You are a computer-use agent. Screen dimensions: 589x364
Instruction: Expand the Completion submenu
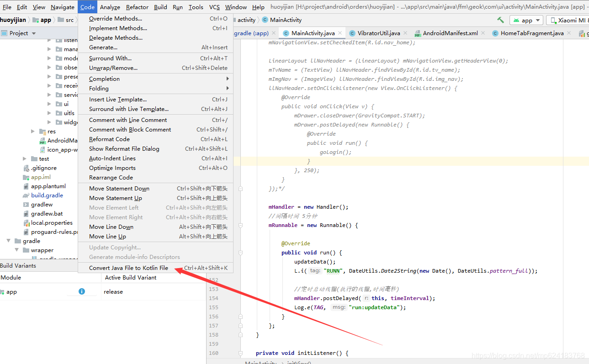104,79
